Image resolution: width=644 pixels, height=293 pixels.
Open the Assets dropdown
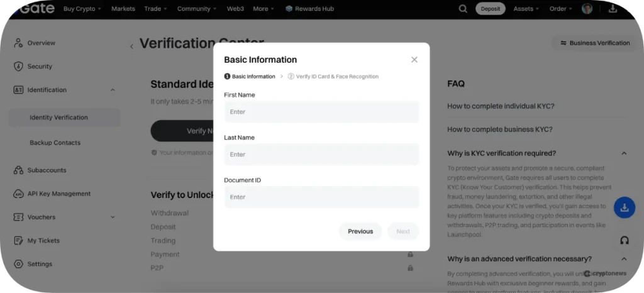[x=526, y=9]
